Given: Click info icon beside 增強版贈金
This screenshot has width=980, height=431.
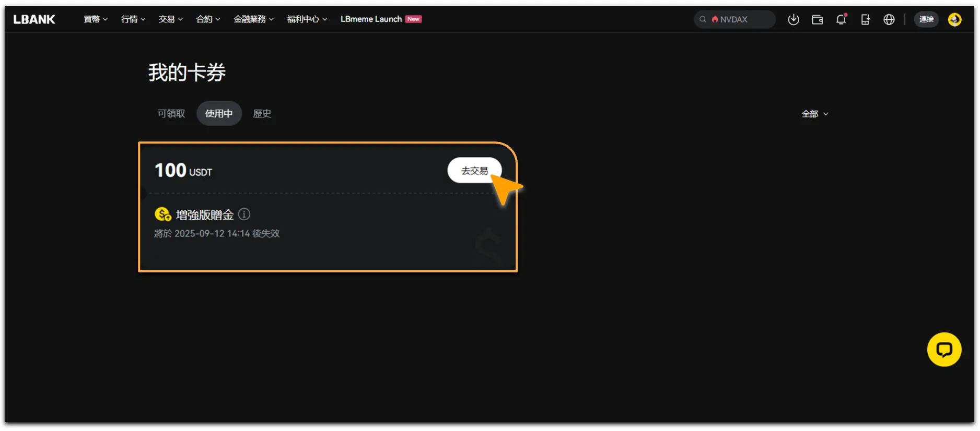Looking at the screenshot, I should pos(244,214).
